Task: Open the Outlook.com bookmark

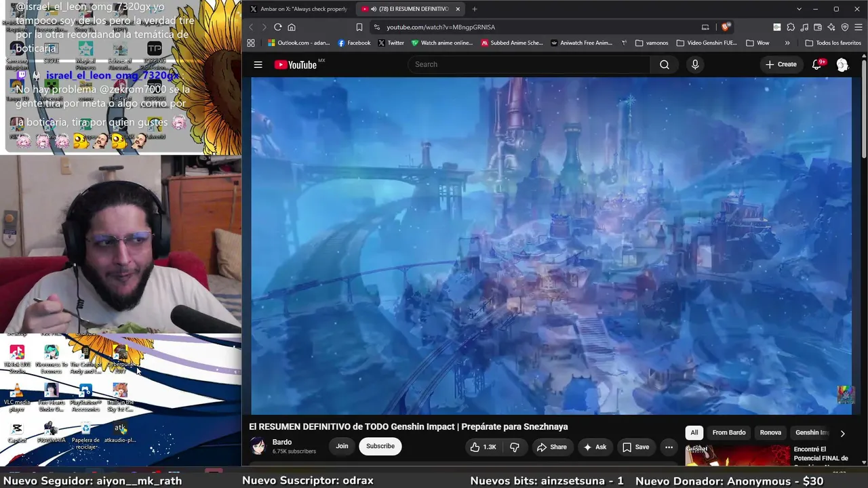Action: pos(299,43)
